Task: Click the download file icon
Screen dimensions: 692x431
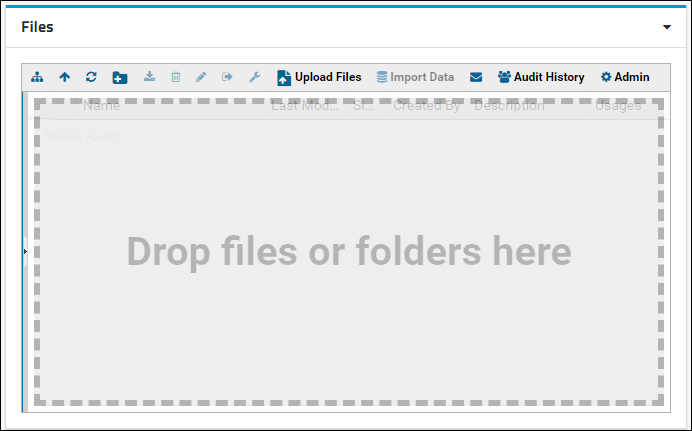Action: pos(150,77)
